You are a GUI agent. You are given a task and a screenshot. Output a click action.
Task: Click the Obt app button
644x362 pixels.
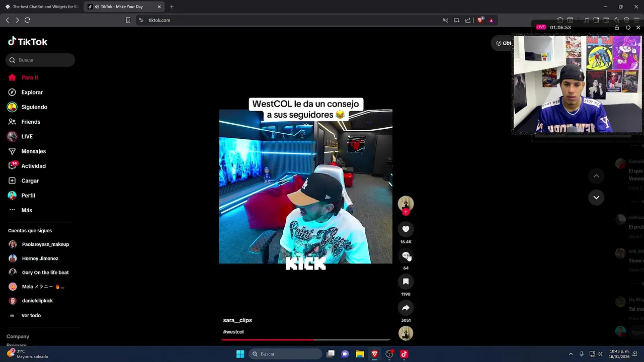(x=503, y=43)
